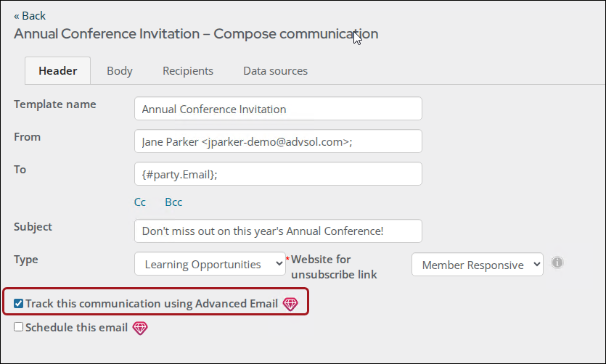The width and height of the screenshot is (606, 364).
Task: Go to the Data sources tab
Action: pyautogui.click(x=275, y=71)
